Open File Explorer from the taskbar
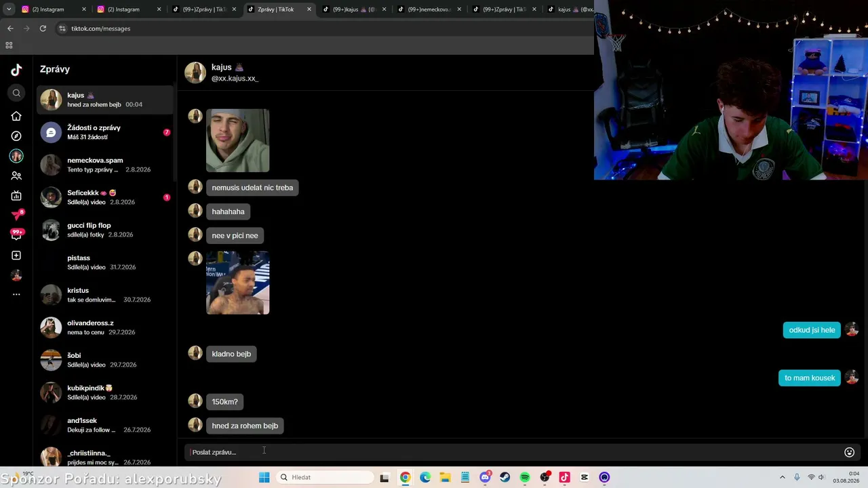Screen dimensions: 868x488 (x=445, y=477)
